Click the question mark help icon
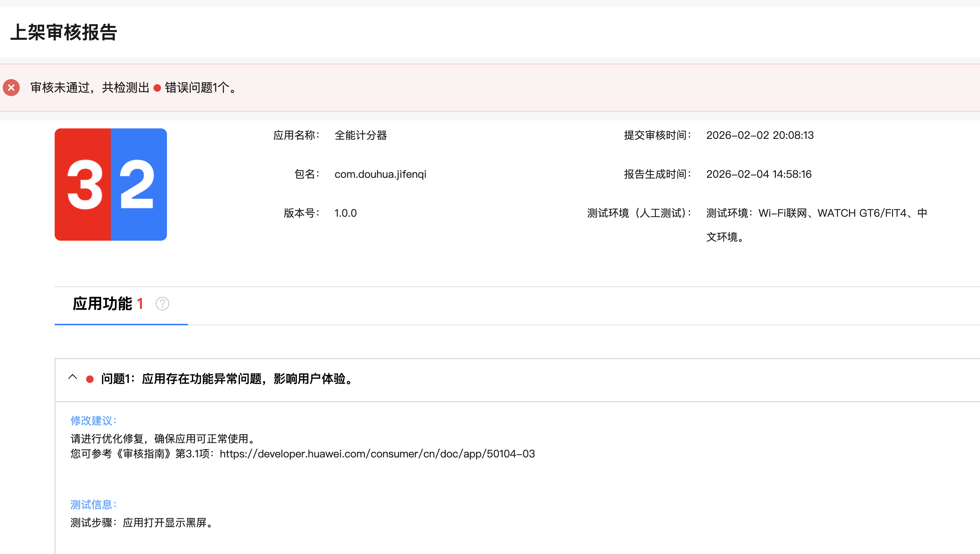The width and height of the screenshot is (980, 554). coord(162,304)
